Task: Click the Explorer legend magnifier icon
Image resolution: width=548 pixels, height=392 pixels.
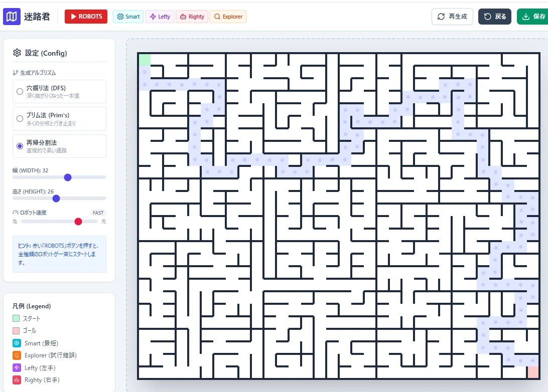Action: 17,355
